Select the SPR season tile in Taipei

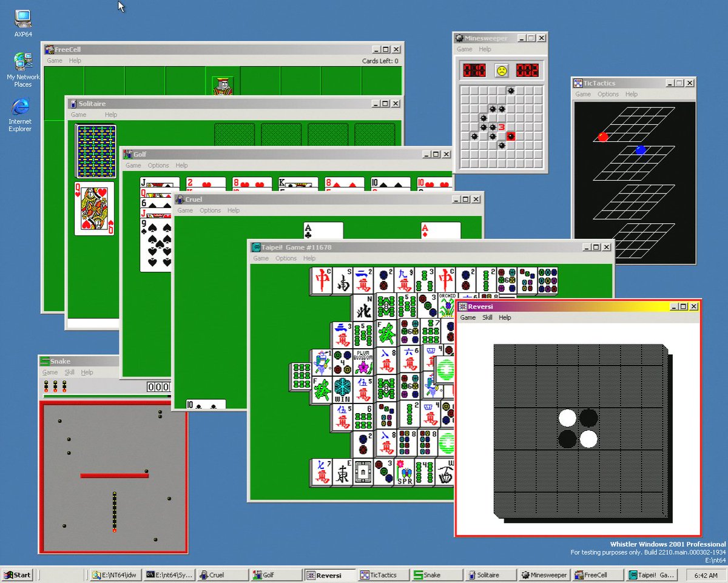[405, 472]
